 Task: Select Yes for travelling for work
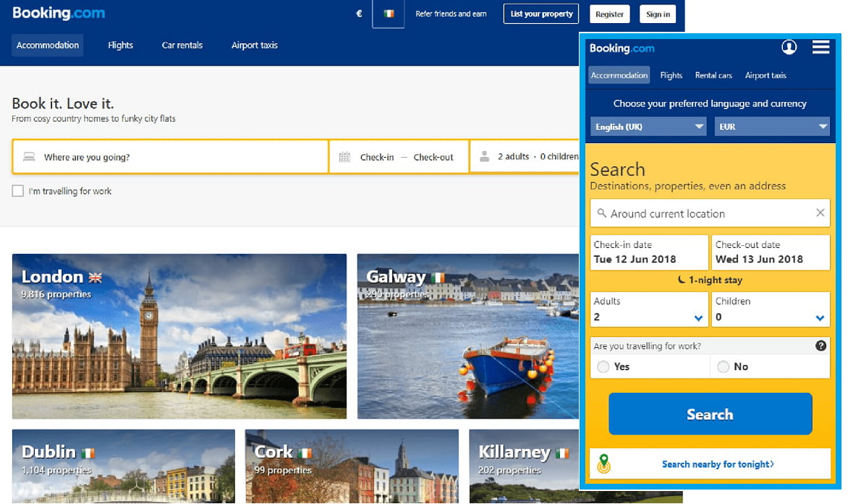603,367
